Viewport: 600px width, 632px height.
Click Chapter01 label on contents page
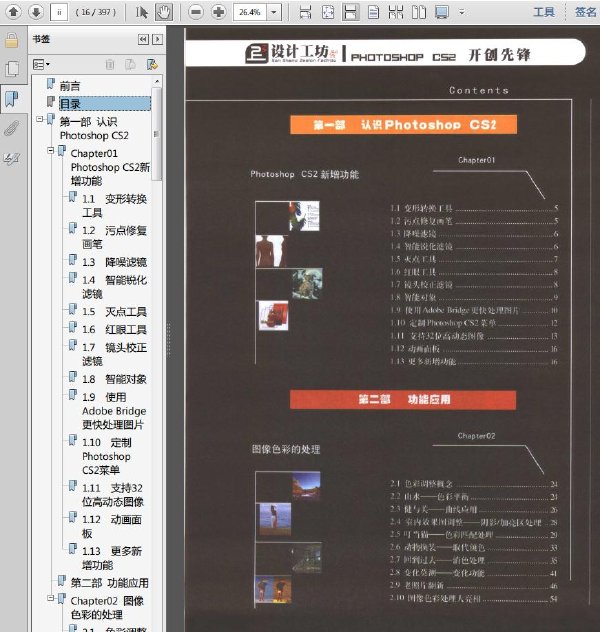pyautogui.click(x=476, y=160)
